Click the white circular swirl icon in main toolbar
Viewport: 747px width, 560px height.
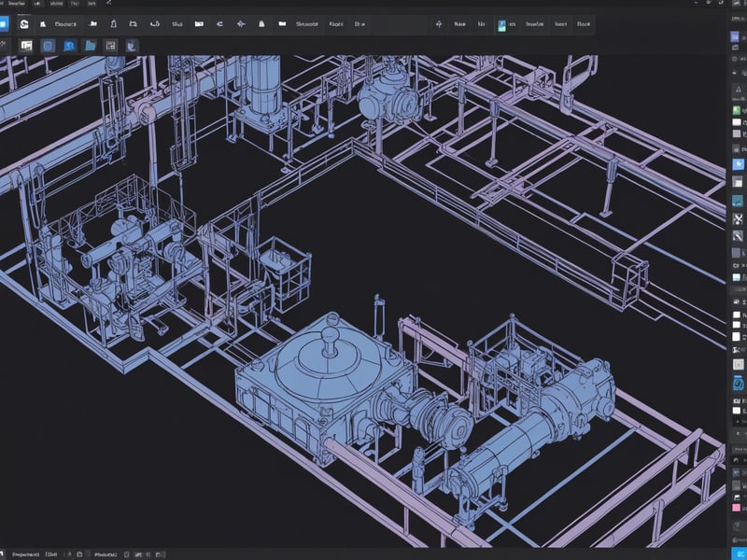(25, 24)
